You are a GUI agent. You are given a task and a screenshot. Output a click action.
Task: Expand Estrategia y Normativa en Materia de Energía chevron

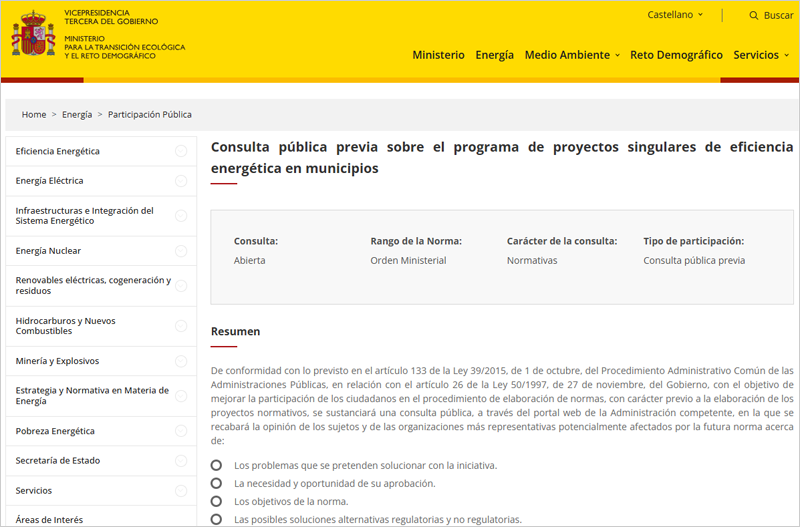pyautogui.click(x=181, y=396)
